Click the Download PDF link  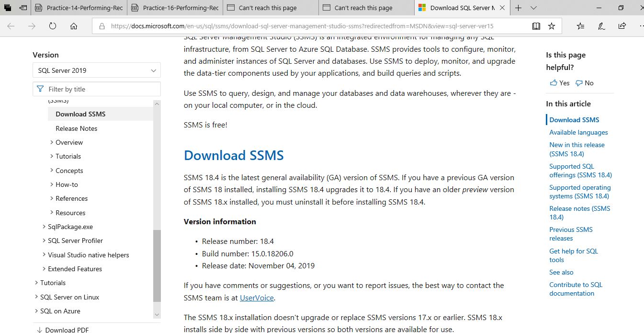pyautogui.click(x=62, y=330)
